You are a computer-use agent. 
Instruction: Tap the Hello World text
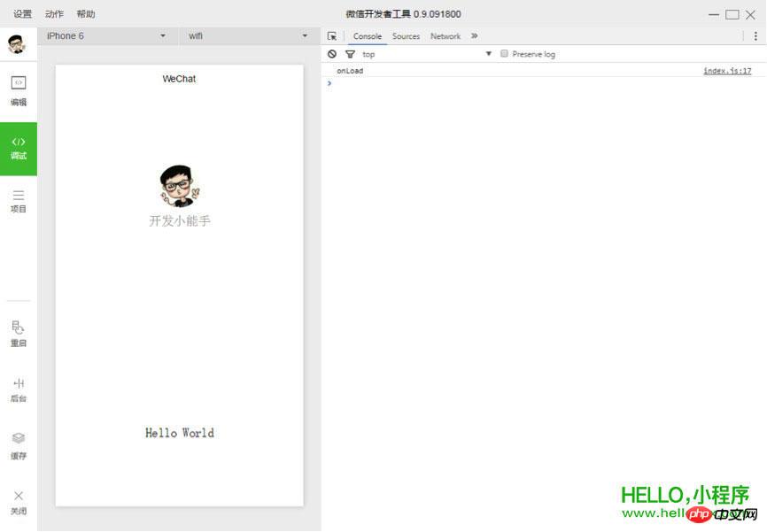[x=180, y=433]
